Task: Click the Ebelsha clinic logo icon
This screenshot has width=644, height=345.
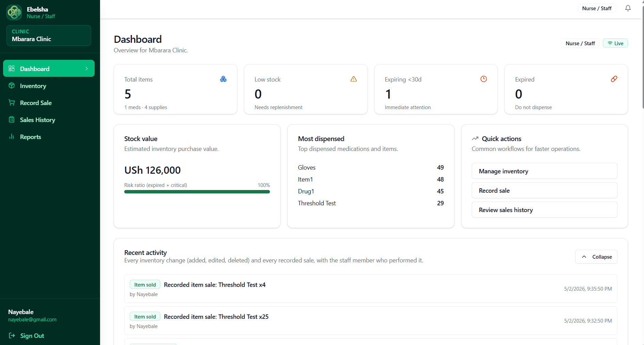Action: click(14, 12)
